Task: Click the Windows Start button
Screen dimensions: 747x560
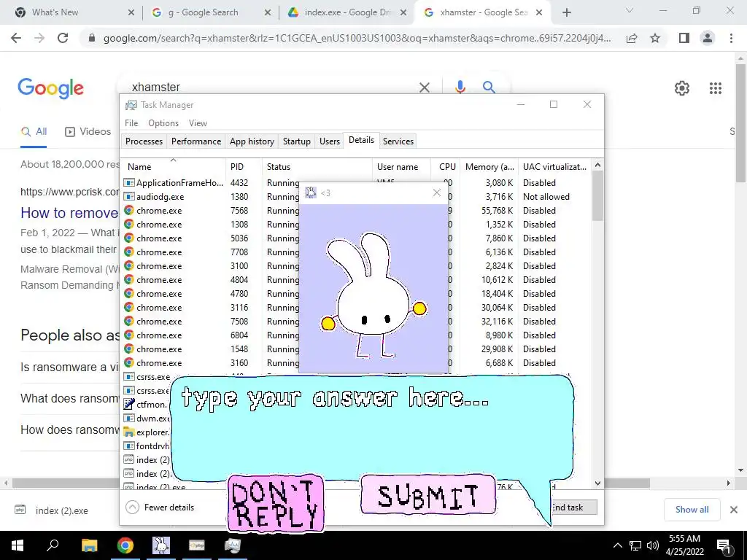Action: tap(18, 545)
